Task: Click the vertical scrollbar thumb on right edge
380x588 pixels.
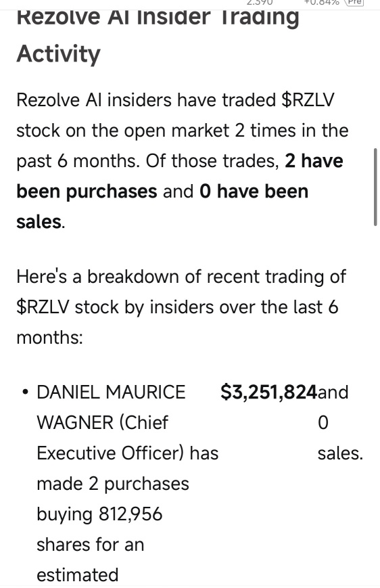Action: [x=375, y=187]
